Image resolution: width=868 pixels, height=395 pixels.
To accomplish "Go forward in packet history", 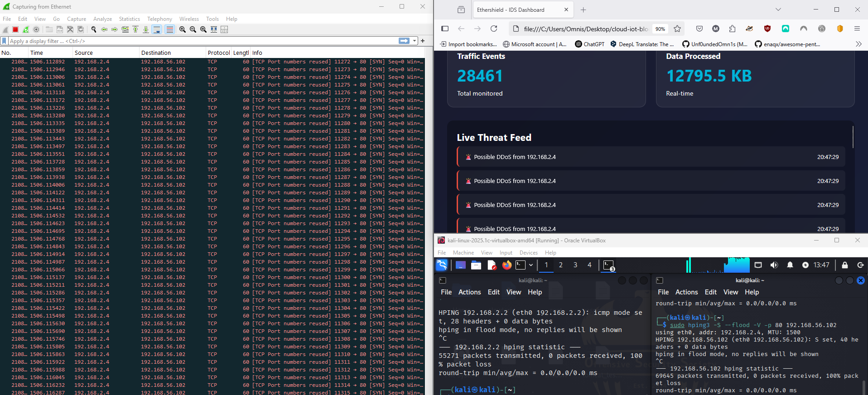I will tap(115, 29).
